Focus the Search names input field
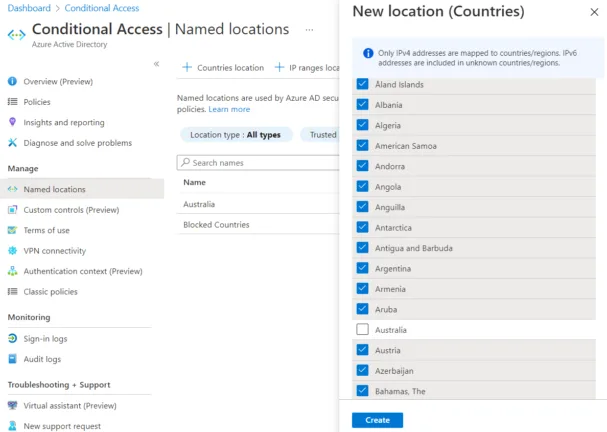 [x=258, y=163]
